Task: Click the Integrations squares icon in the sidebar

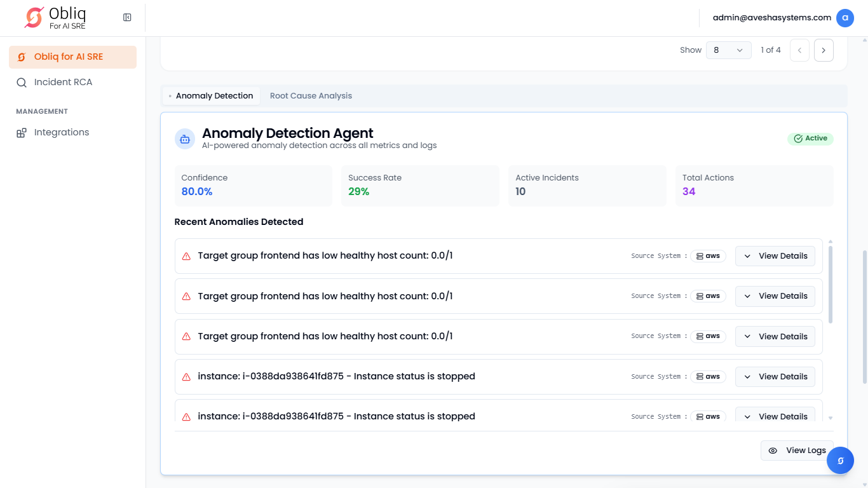Action: click(22, 133)
